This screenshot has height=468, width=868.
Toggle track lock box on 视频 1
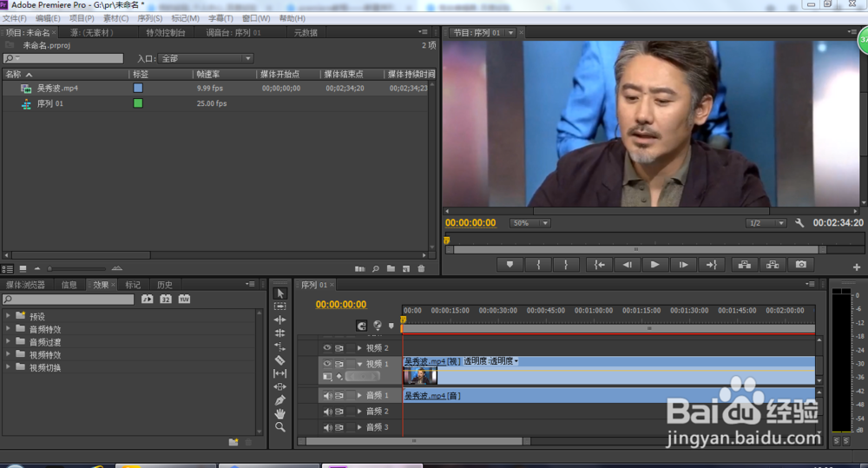[351, 364]
